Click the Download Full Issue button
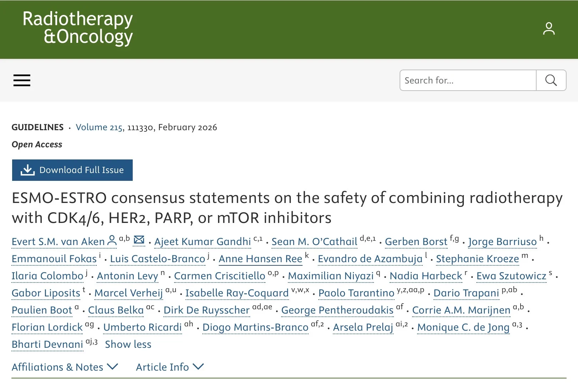This screenshot has width=578, height=392. 72,170
